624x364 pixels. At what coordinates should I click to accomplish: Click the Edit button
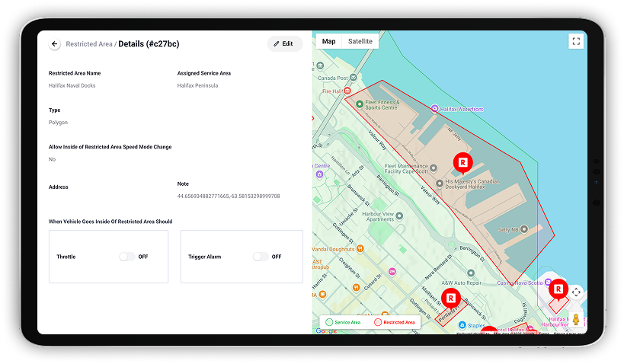coord(283,43)
